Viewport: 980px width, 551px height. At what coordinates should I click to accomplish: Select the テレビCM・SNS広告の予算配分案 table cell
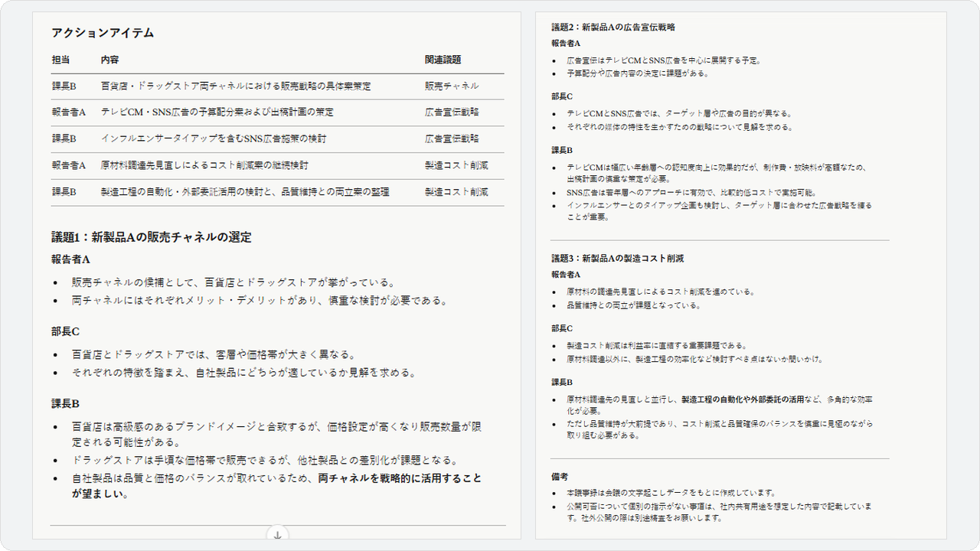(217, 112)
